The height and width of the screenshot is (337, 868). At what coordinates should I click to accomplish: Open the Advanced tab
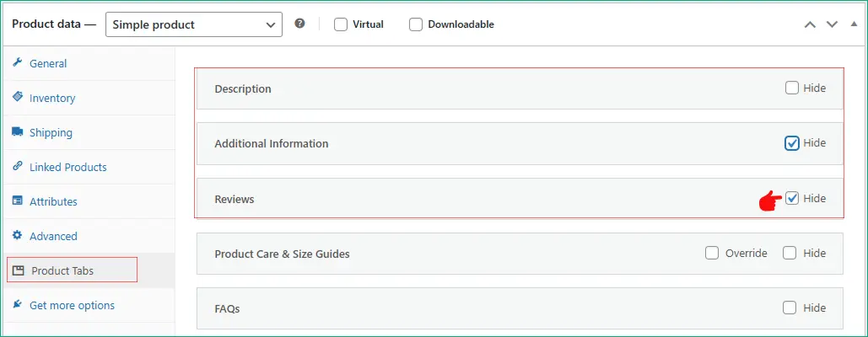click(89, 236)
